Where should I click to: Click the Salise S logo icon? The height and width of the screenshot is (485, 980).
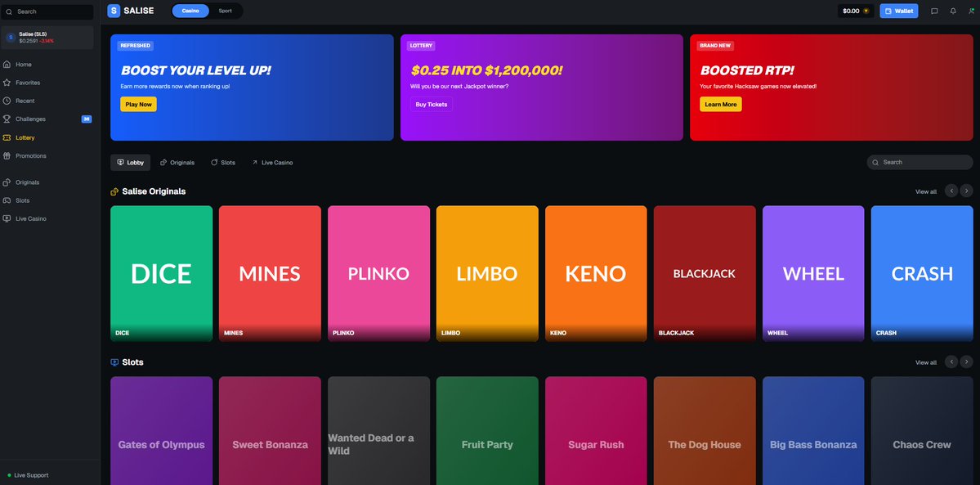[114, 11]
